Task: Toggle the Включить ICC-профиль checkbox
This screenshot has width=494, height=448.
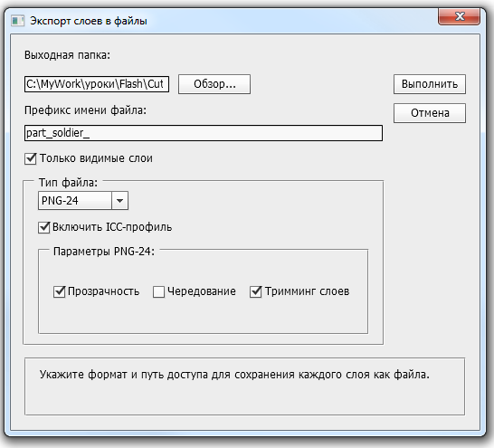Action: point(44,227)
